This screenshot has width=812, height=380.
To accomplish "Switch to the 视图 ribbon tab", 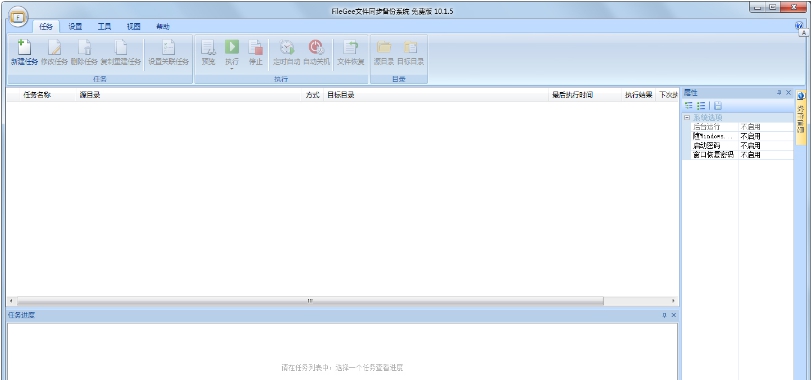I will [x=134, y=27].
